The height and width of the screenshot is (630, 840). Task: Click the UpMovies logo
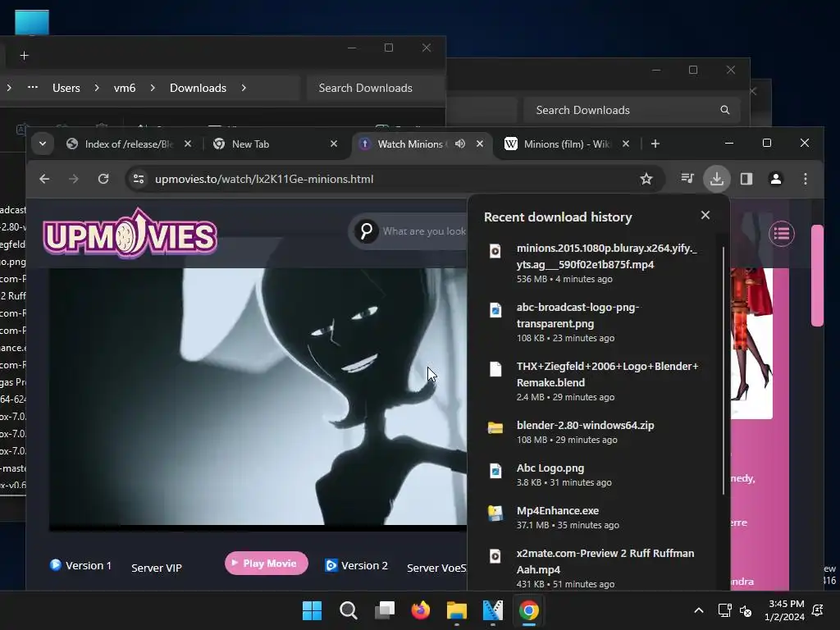click(x=130, y=234)
